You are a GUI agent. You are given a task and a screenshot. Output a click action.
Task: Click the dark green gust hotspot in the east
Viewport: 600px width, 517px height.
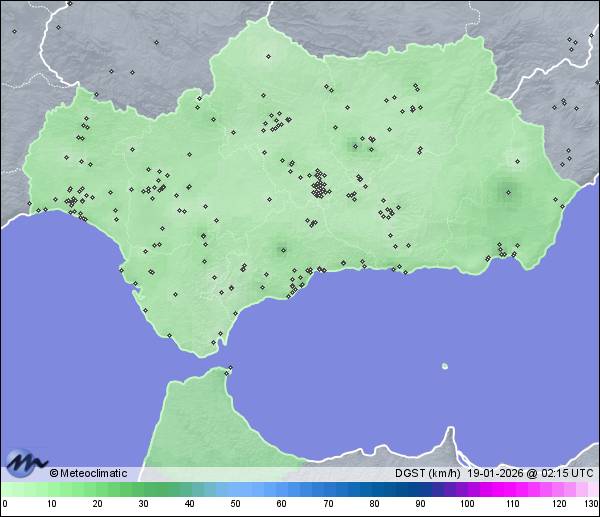[x=507, y=192]
